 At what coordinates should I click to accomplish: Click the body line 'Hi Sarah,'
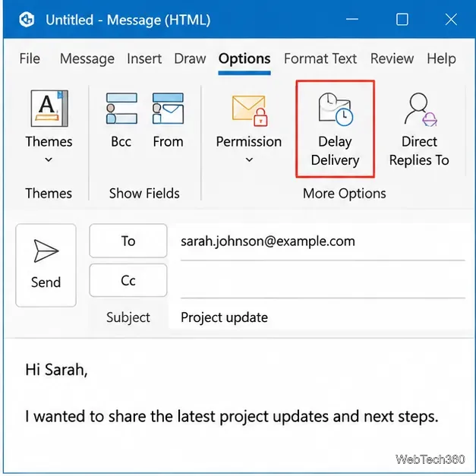56,370
